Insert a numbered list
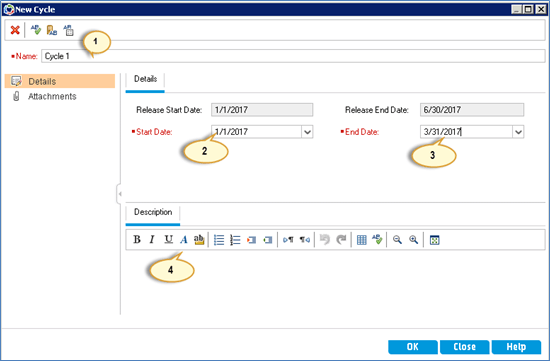 pos(235,240)
